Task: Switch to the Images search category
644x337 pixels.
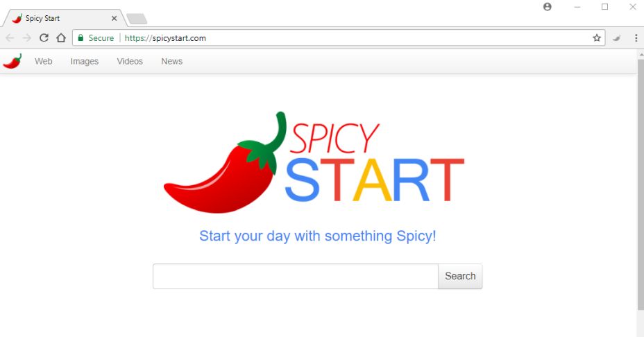Action: point(84,61)
